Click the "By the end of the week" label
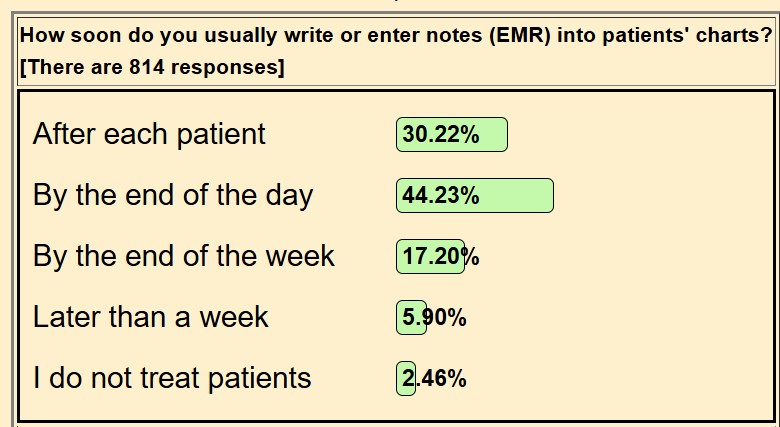 point(184,256)
